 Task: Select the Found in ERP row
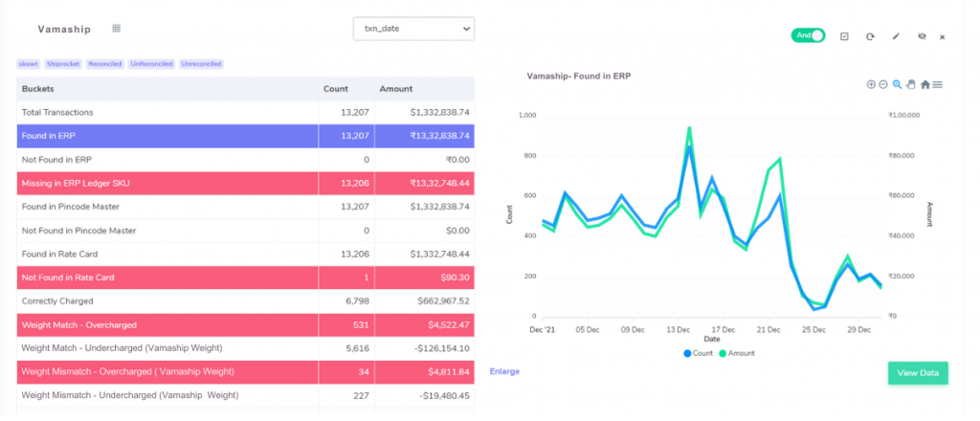click(x=246, y=136)
